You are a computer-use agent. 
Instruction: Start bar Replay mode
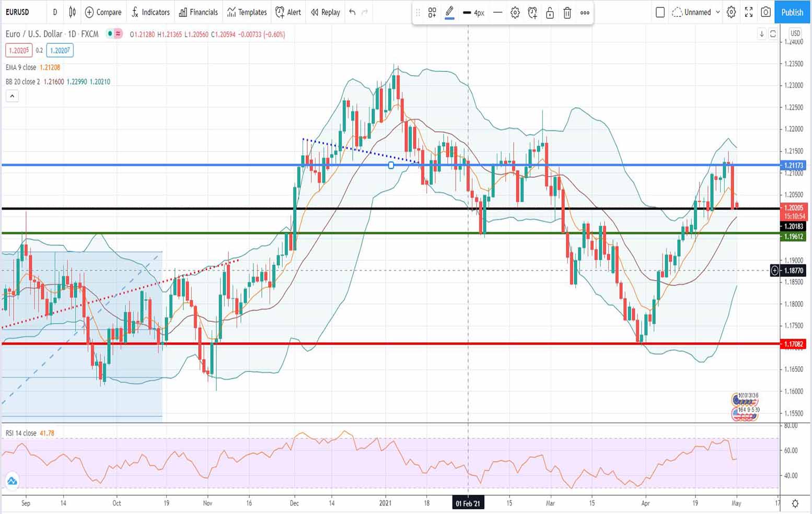click(x=325, y=12)
